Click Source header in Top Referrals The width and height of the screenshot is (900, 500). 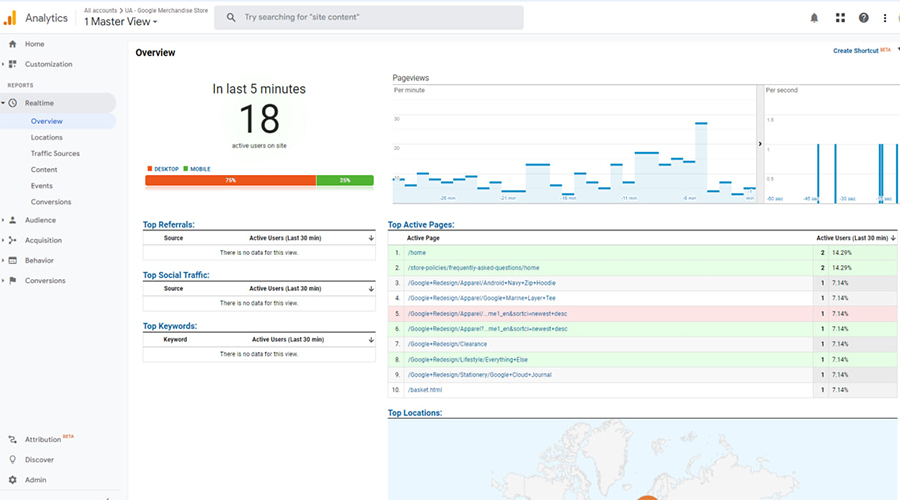(173, 238)
